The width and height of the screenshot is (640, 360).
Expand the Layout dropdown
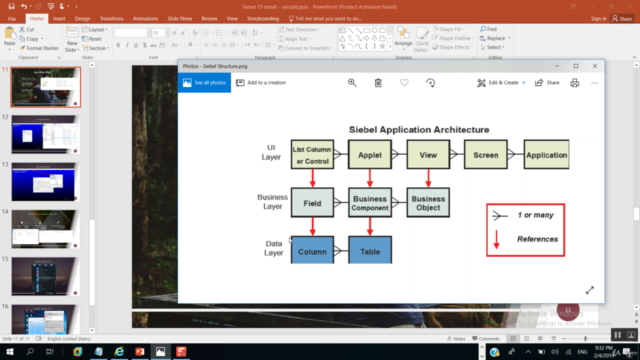point(95,29)
